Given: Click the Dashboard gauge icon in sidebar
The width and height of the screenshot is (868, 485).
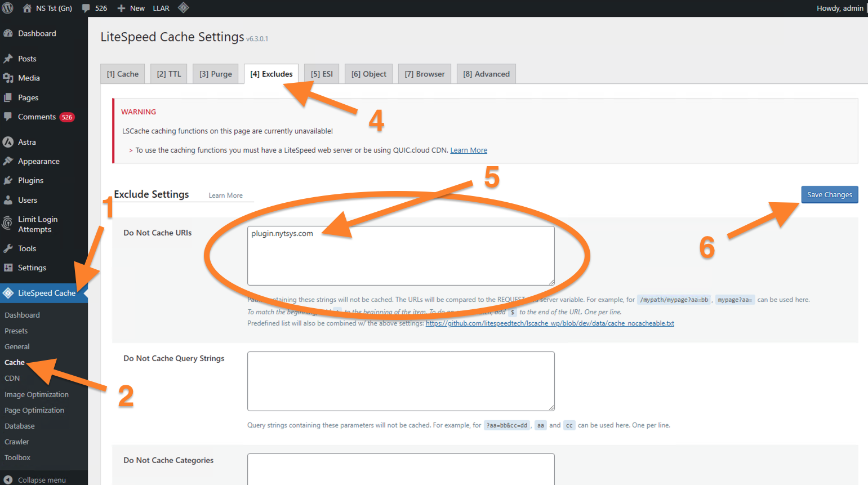Looking at the screenshot, I should pyautogui.click(x=8, y=33).
